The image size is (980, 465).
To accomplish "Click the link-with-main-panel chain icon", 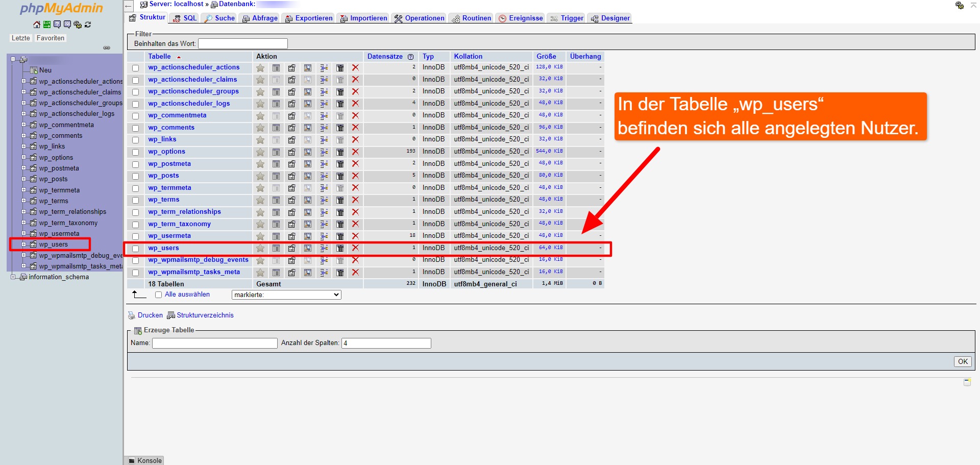I will 107,48.
